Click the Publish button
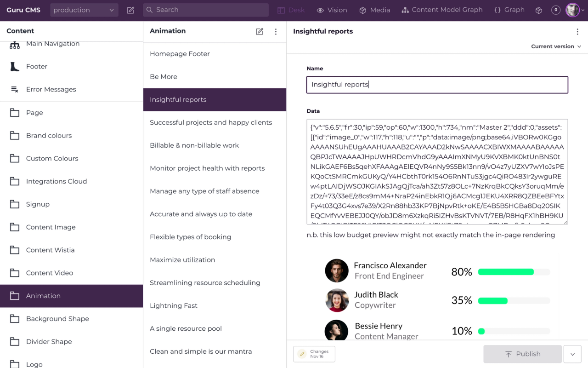588x368 pixels. [x=522, y=354]
